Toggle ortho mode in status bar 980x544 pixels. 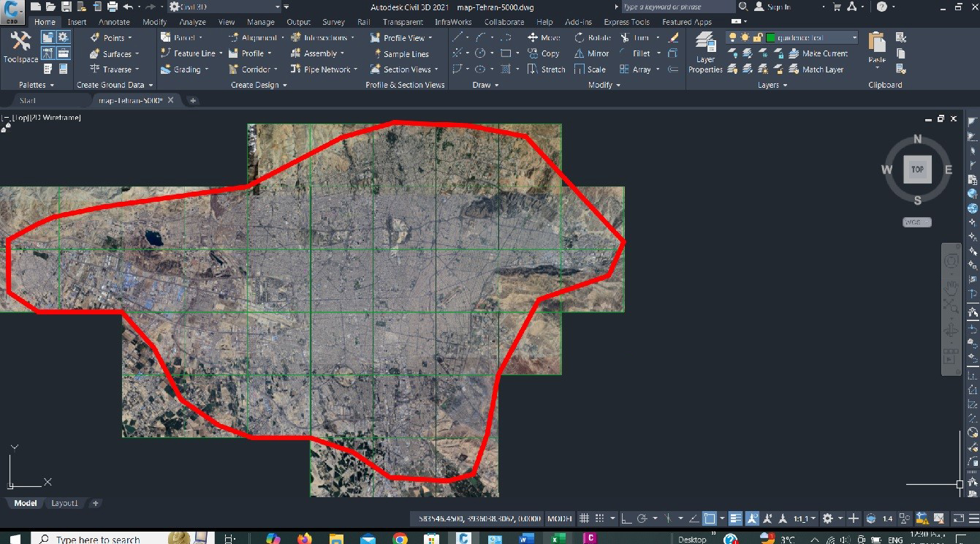626,518
